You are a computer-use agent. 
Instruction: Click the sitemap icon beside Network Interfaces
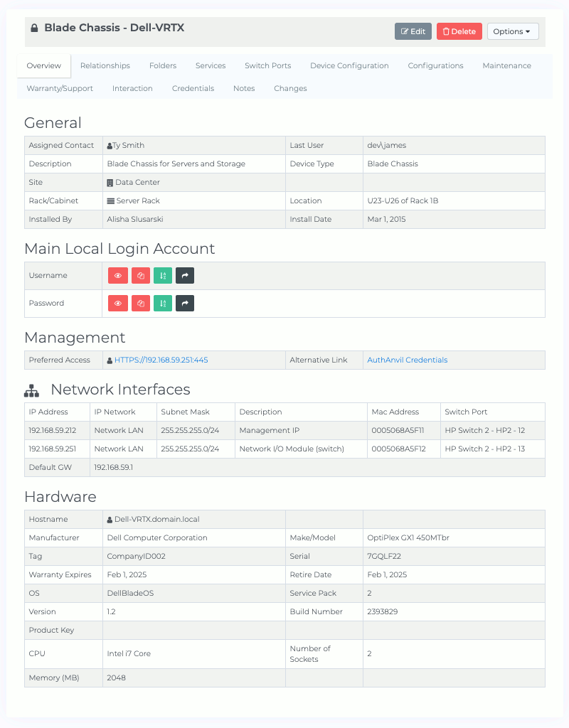tap(31, 390)
